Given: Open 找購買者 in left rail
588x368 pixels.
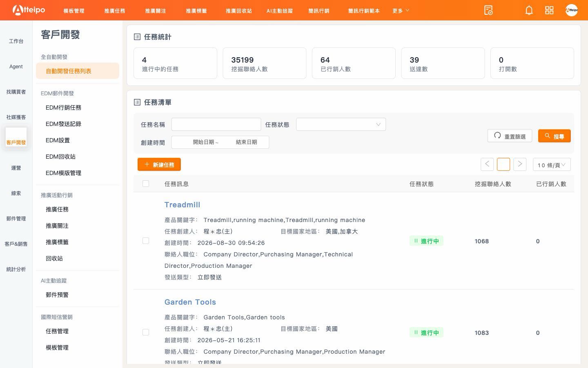Looking at the screenshot, I should [x=16, y=92].
